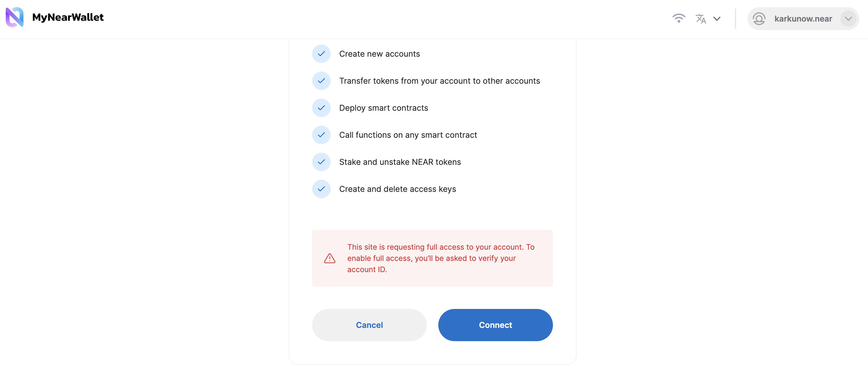868x382 pixels.
Task: Click the Deploy smart contracts permission text
Action: point(383,108)
